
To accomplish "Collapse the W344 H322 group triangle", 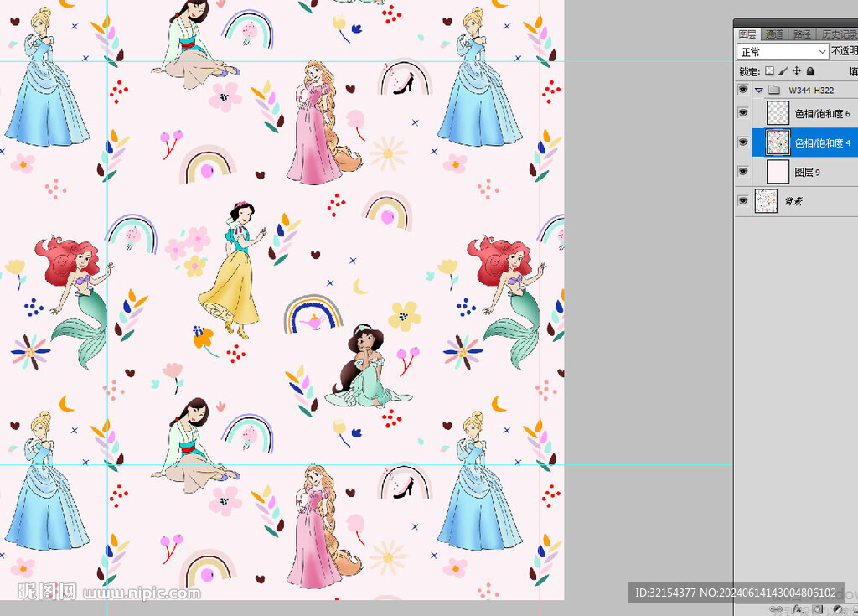I will pyautogui.click(x=759, y=90).
